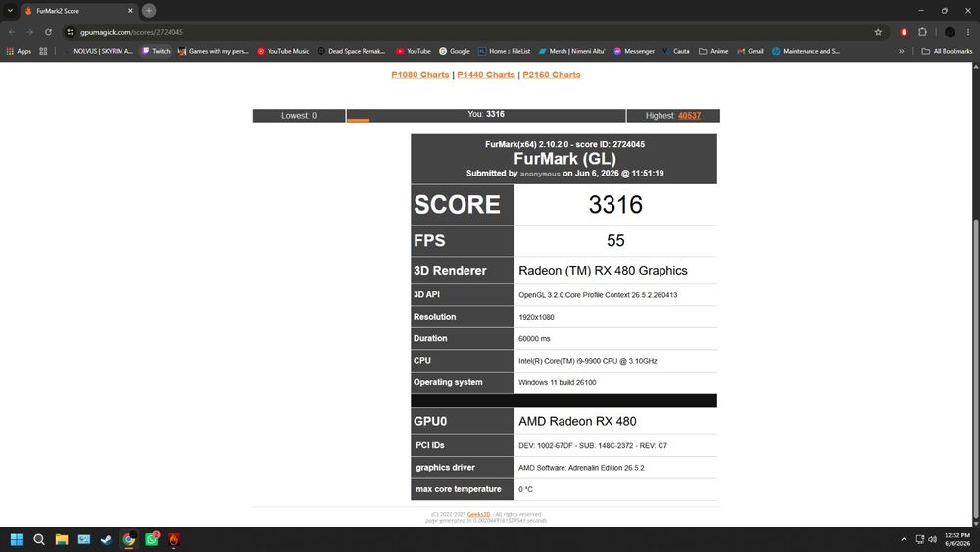
Task: Open the Chrome profile avatar
Action: pyautogui.click(x=950, y=32)
